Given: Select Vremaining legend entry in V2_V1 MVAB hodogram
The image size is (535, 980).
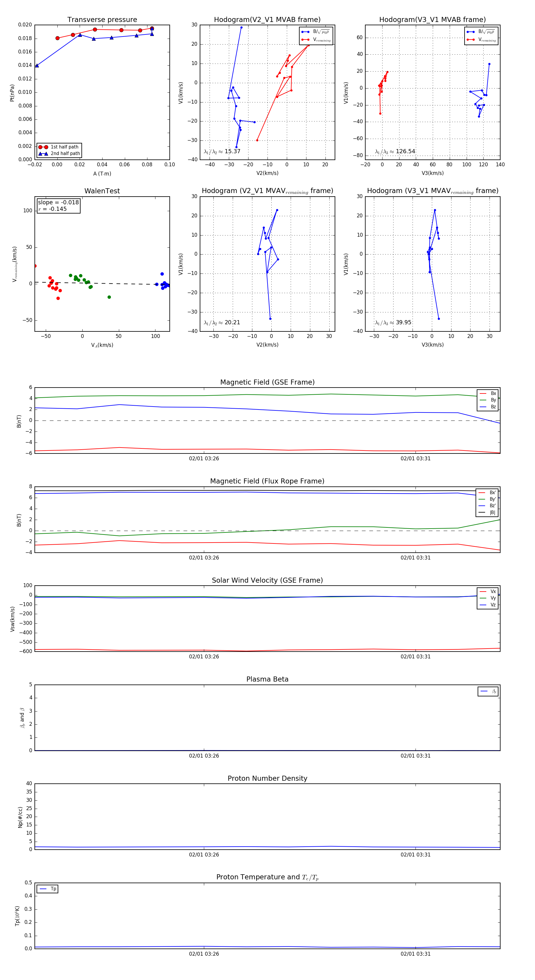Looking at the screenshot, I should (316, 39).
